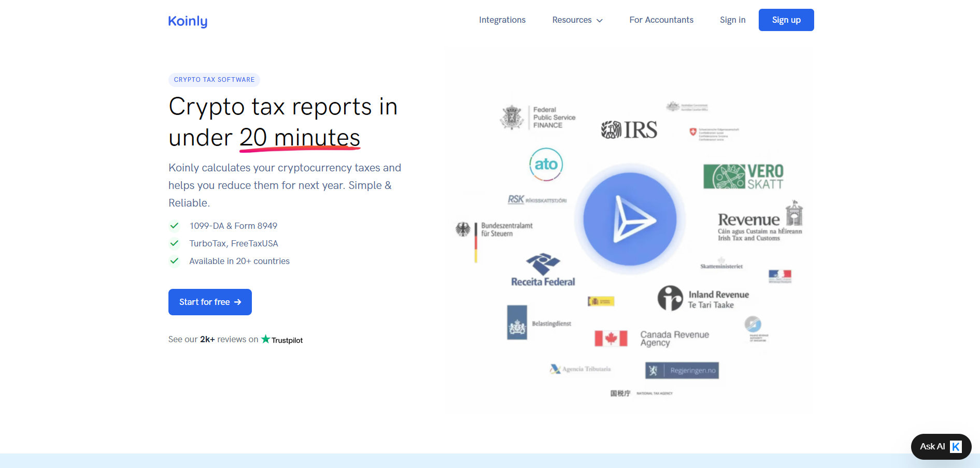The height and width of the screenshot is (468, 980).
Task: Select the Belastingdienst logo
Action: click(539, 323)
